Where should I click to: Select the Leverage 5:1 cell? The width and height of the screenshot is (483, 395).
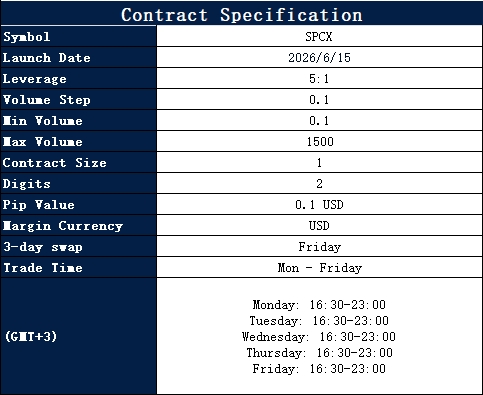(x=319, y=79)
